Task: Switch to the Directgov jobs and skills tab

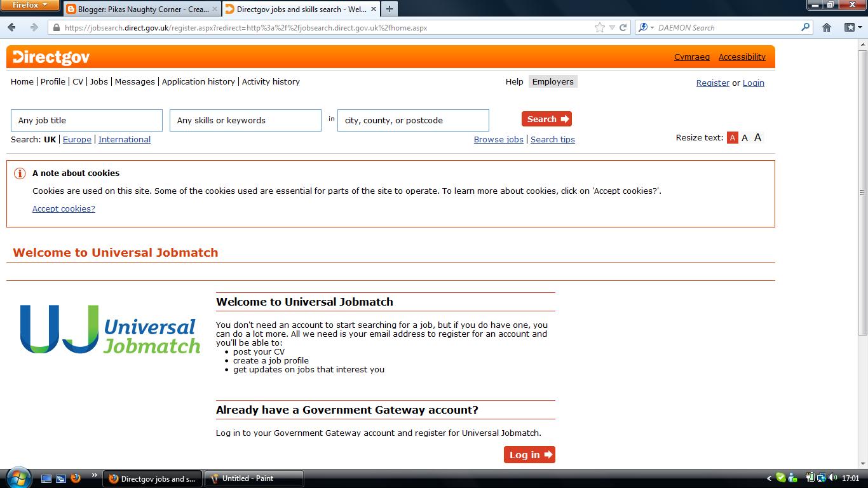Action: click(301, 10)
